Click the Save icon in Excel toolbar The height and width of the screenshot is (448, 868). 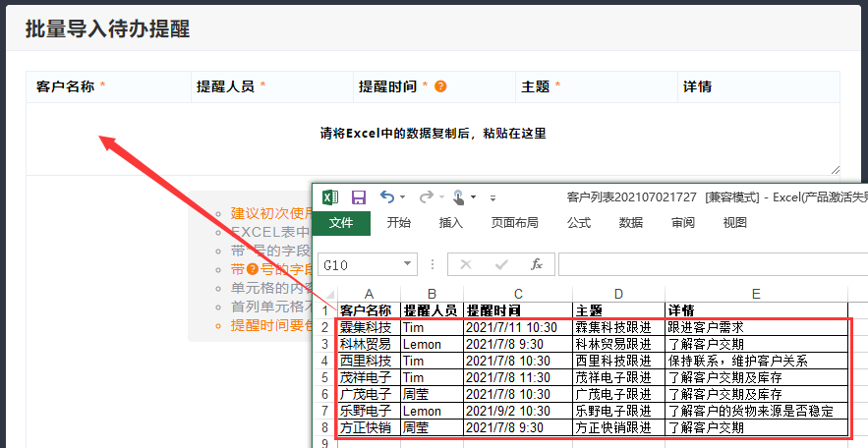(x=359, y=197)
